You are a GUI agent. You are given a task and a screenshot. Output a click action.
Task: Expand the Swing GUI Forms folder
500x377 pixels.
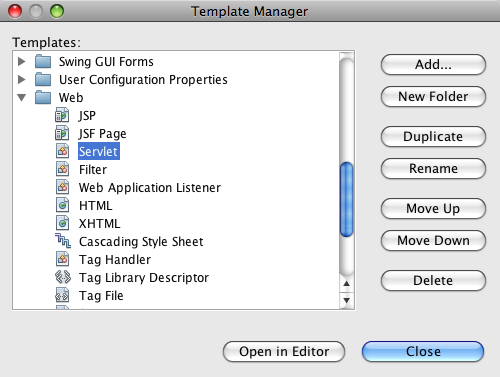coord(22,61)
